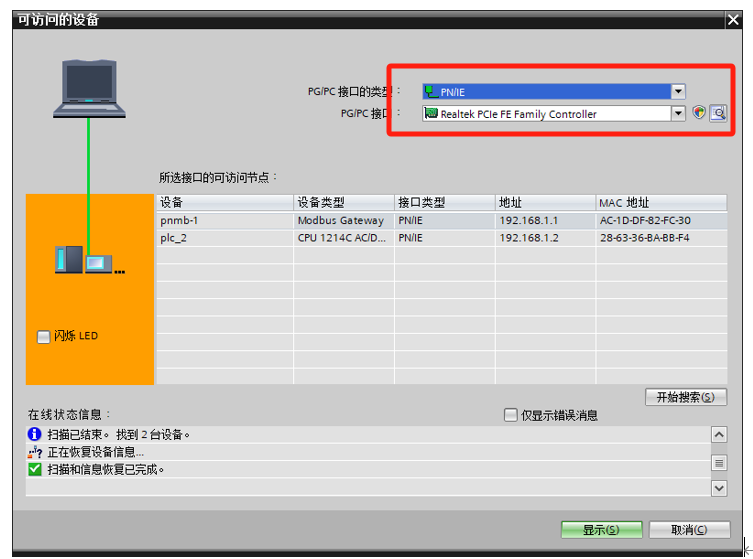
Task: Open the PG/PC 接口 dropdown arrow
Action: click(678, 113)
